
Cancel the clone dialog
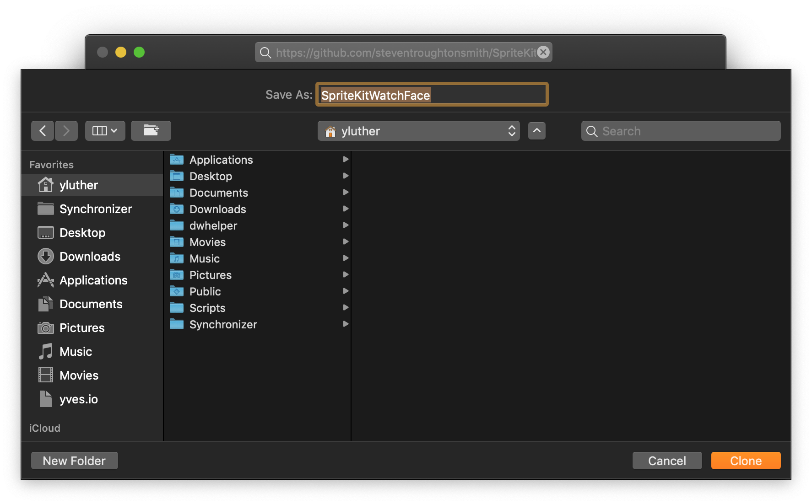667,461
